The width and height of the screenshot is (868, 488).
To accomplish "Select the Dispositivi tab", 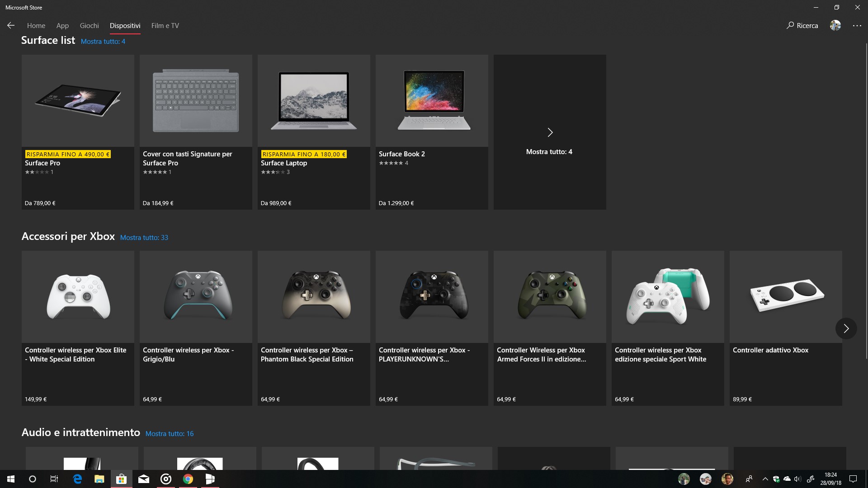I will [125, 26].
